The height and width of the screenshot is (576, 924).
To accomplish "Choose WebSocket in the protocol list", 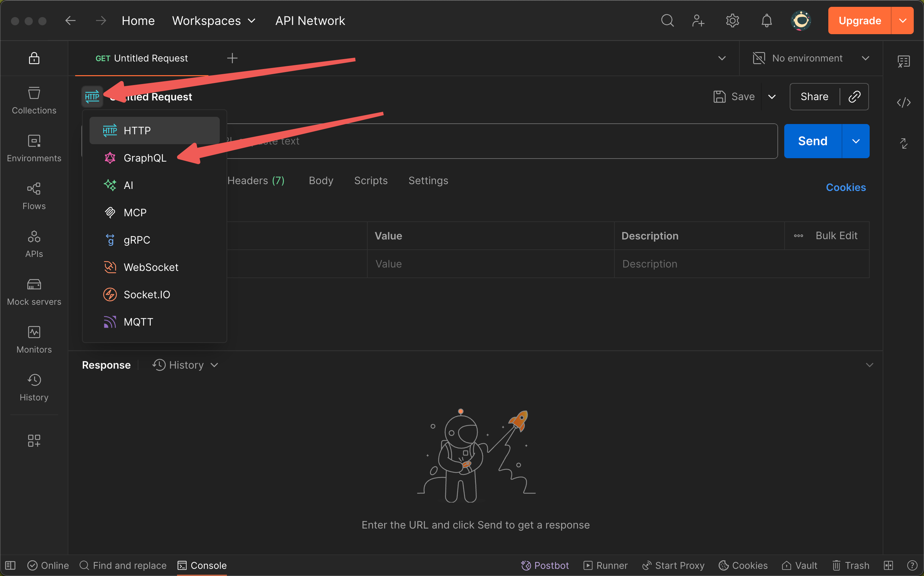I will click(x=151, y=267).
